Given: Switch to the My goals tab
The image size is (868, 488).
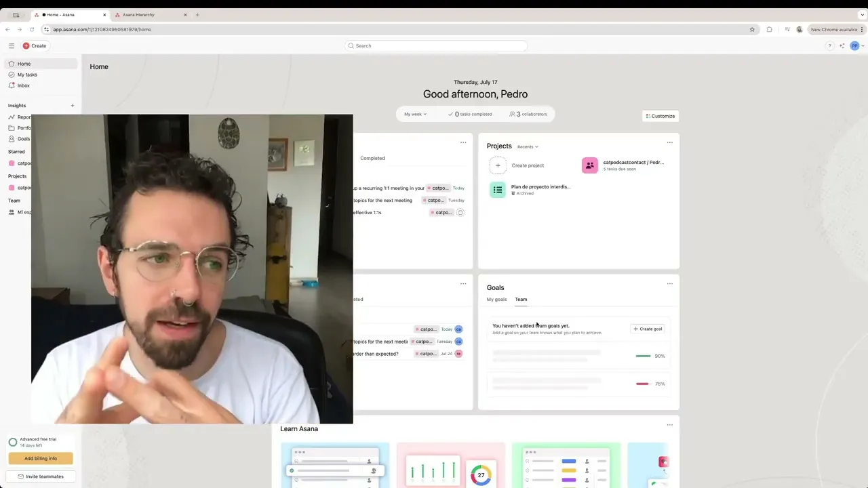Looking at the screenshot, I should click(496, 299).
